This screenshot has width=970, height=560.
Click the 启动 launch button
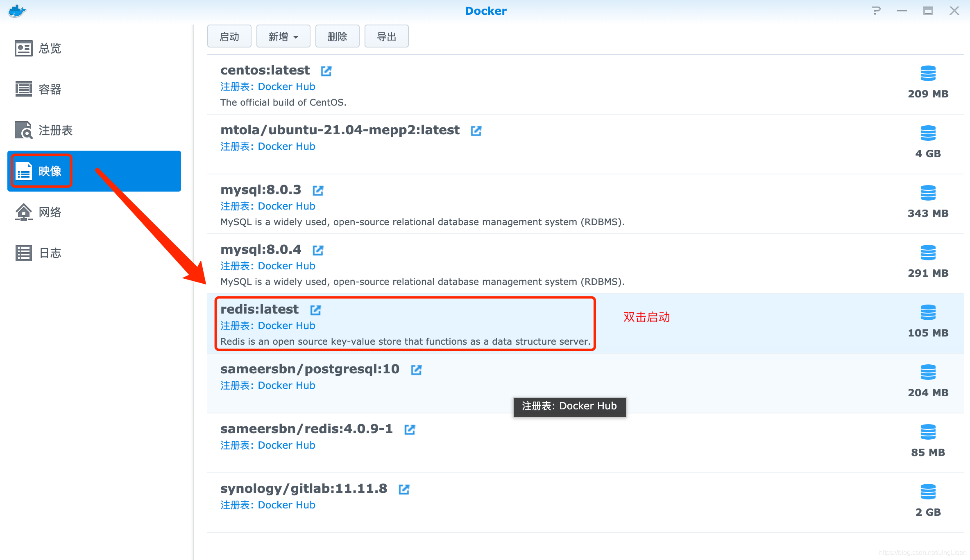[x=229, y=36]
